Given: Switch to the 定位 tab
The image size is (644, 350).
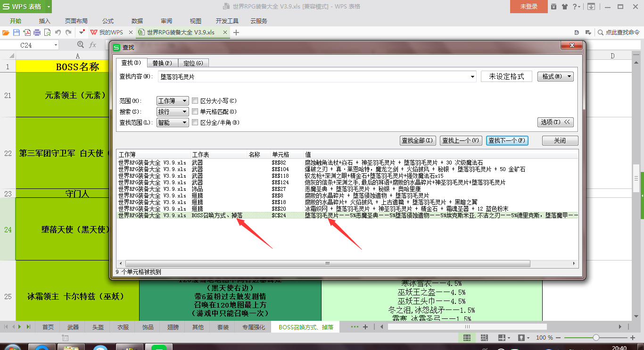Looking at the screenshot, I should coord(193,63).
